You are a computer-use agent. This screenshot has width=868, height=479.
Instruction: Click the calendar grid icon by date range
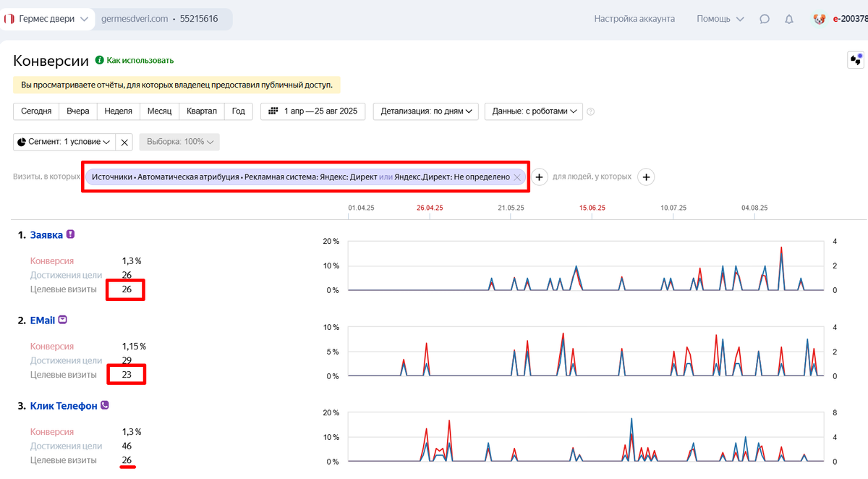273,111
